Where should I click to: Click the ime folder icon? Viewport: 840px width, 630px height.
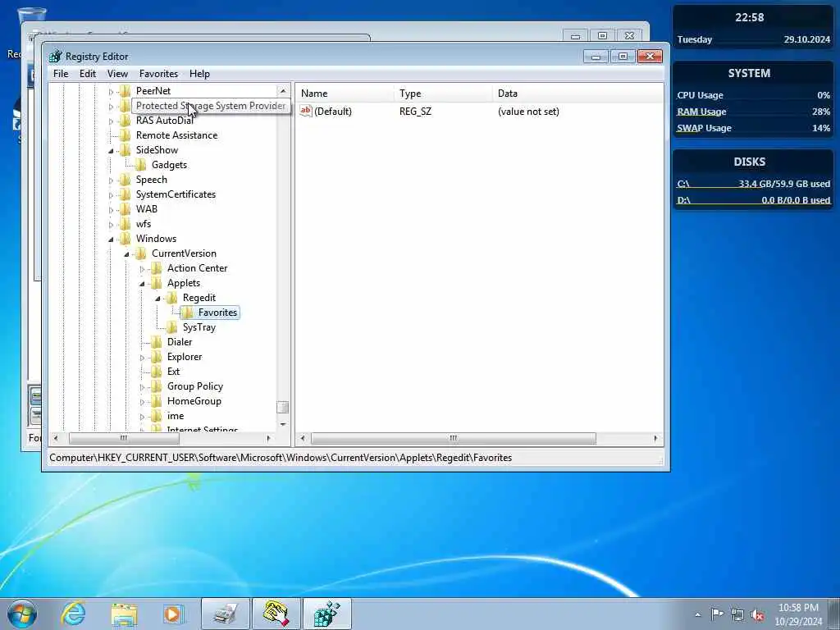tap(157, 416)
